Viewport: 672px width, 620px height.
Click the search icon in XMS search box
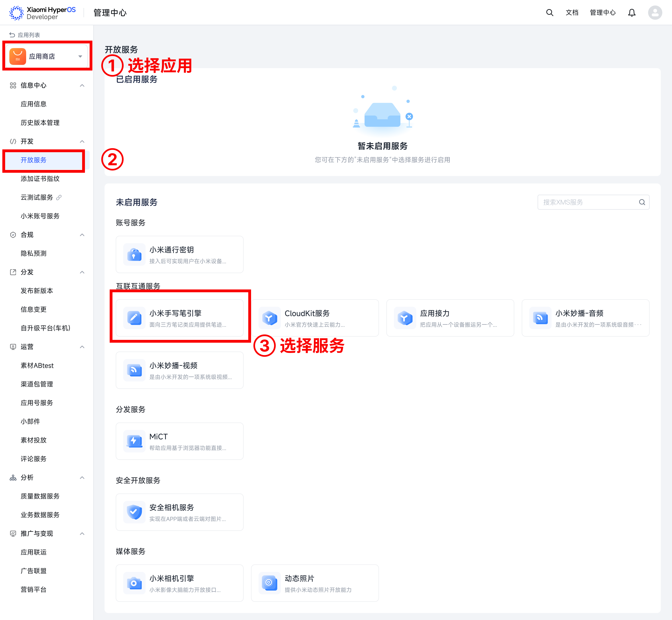coord(642,202)
